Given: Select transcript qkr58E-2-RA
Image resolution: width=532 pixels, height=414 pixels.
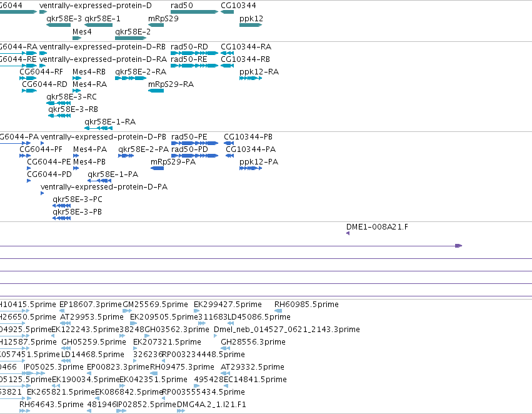Looking at the screenshot, I should pos(141,72).
